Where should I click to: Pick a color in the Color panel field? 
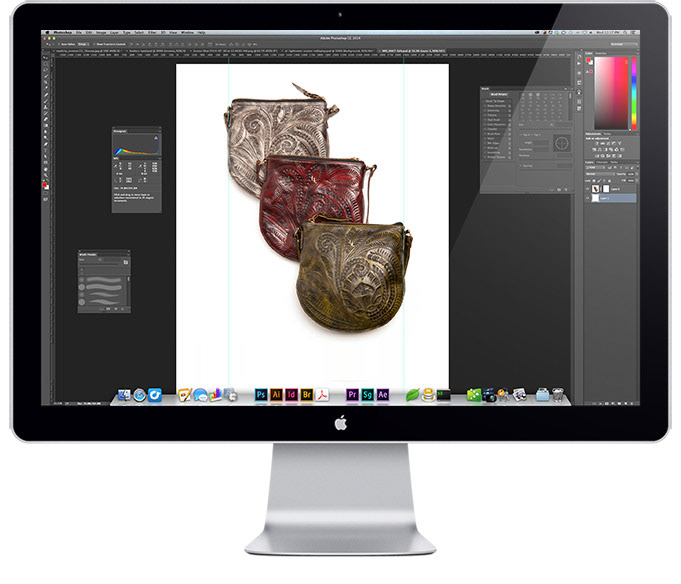[x=611, y=93]
